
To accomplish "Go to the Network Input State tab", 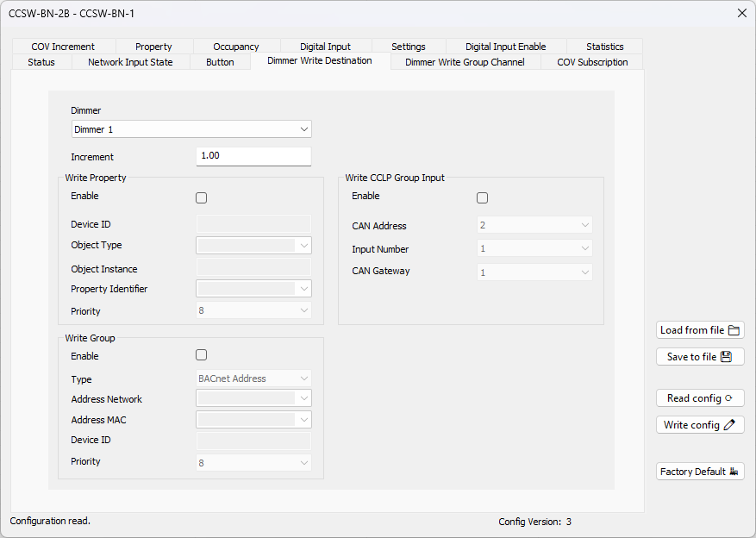I will click(x=130, y=62).
